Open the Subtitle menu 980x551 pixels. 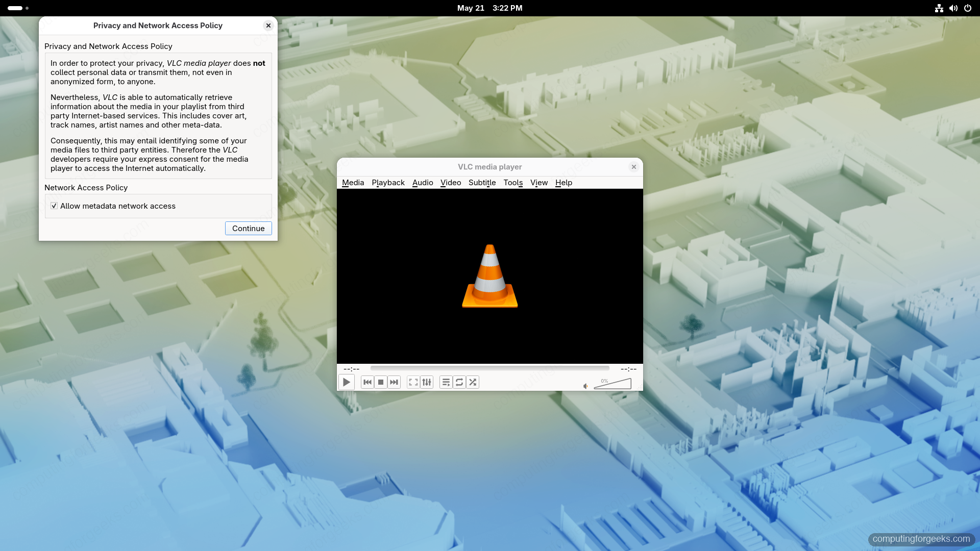tap(482, 183)
